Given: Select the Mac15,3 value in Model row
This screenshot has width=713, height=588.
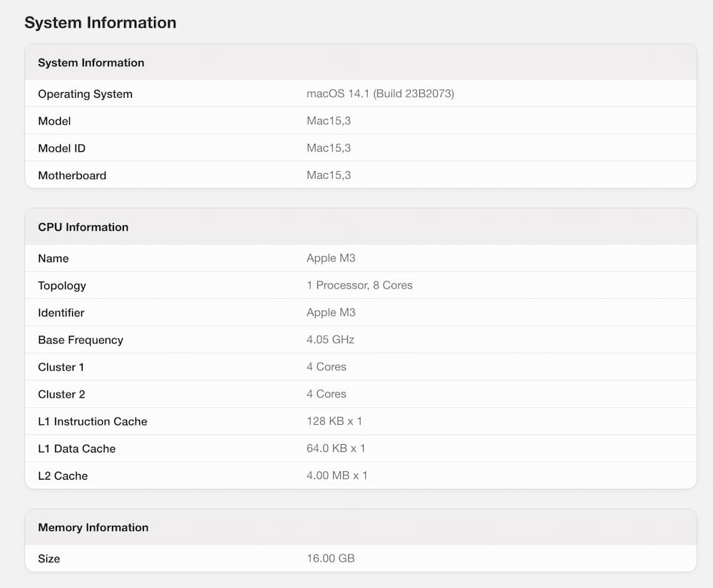Looking at the screenshot, I should pos(329,121).
